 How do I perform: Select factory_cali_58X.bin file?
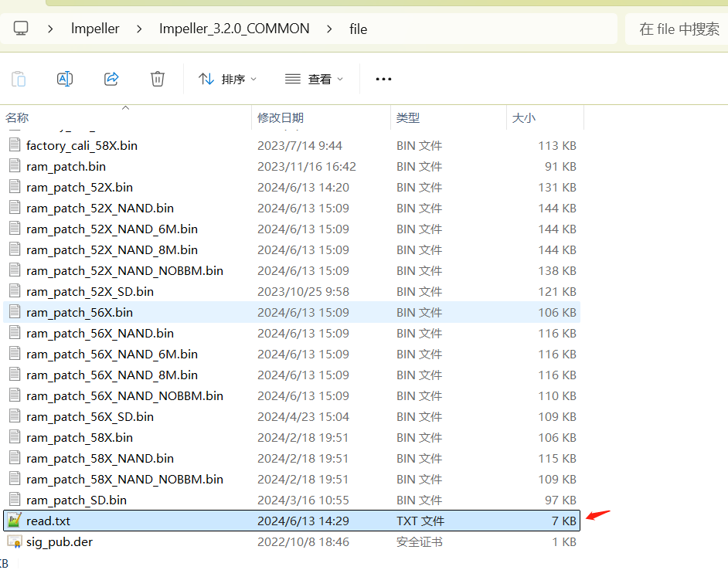click(82, 146)
